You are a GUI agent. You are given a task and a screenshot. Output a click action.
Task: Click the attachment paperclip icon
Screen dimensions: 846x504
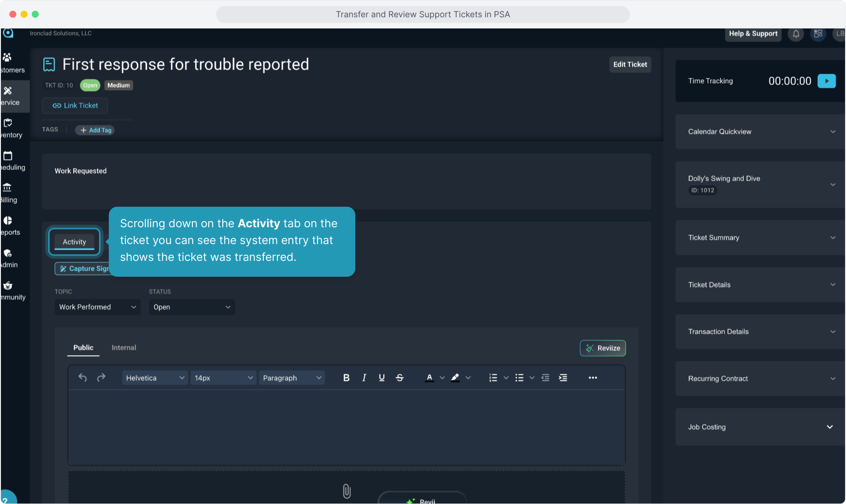click(346, 491)
